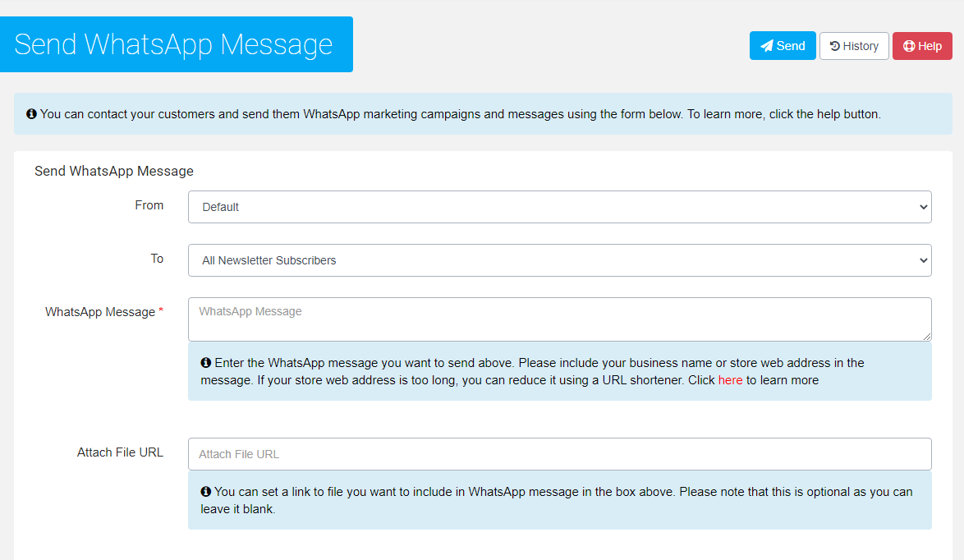The height and width of the screenshot is (560, 964).
Task: Click info icon beside 'Enter the WhatsApp message'
Action: [206, 362]
